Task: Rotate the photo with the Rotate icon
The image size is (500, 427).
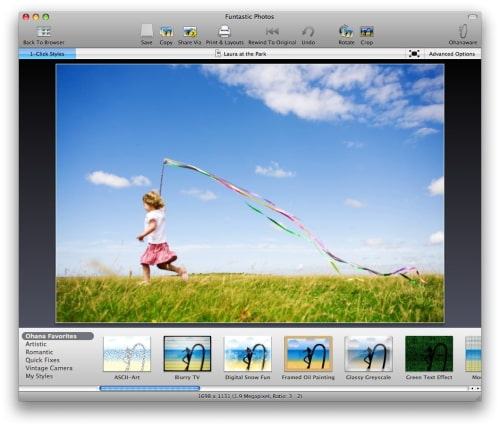Action: click(346, 31)
